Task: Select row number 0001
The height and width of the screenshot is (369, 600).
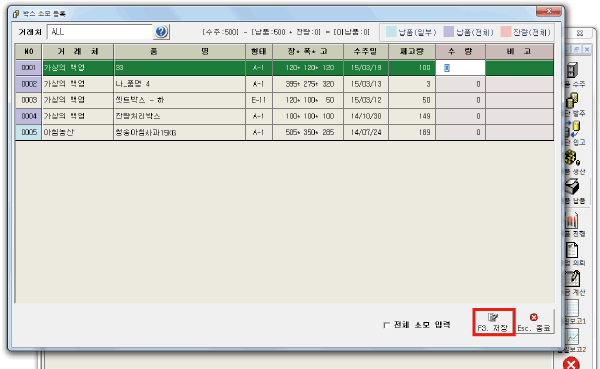Action: [29, 68]
